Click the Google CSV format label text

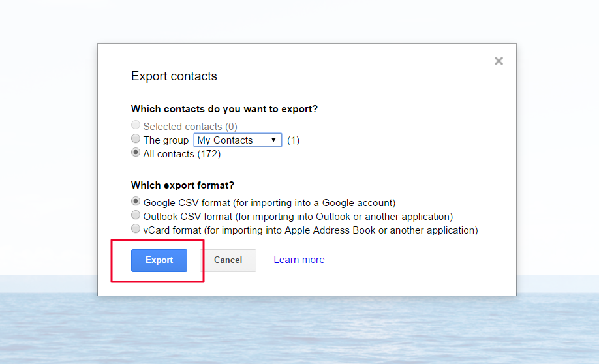(269, 203)
